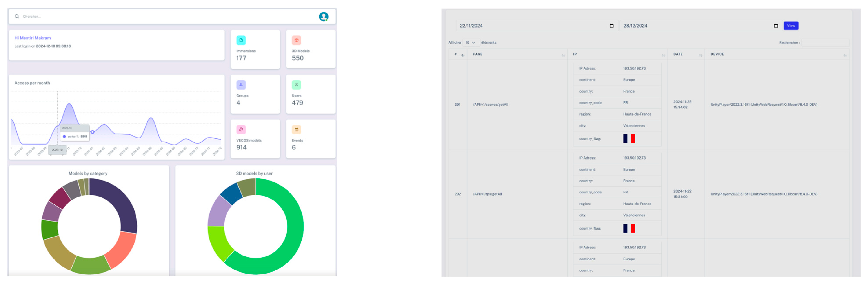Click the Immersions count 177
The image size is (868, 285).
(241, 58)
